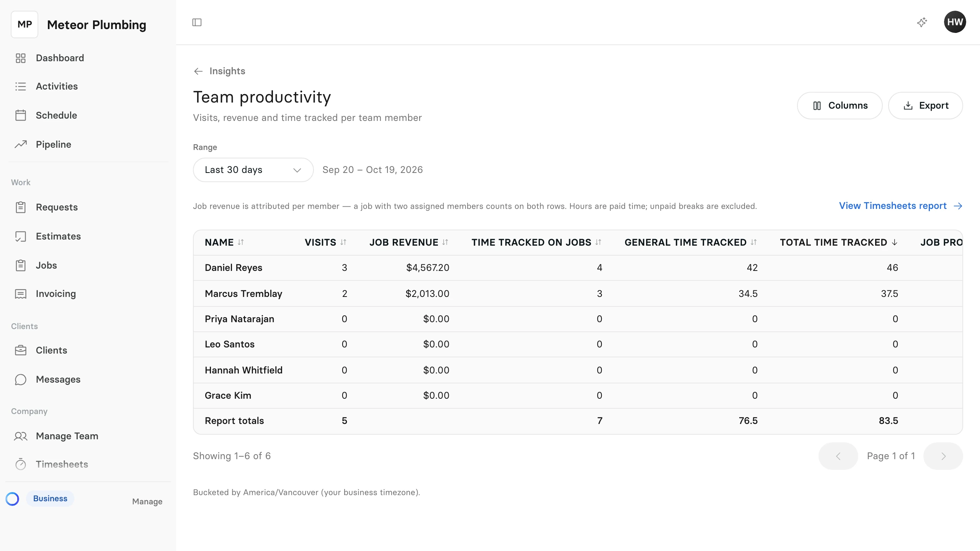Image resolution: width=980 pixels, height=551 pixels.
Task: Click the $4,567.20 job revenue value
Action: click(x=428, y=268)
